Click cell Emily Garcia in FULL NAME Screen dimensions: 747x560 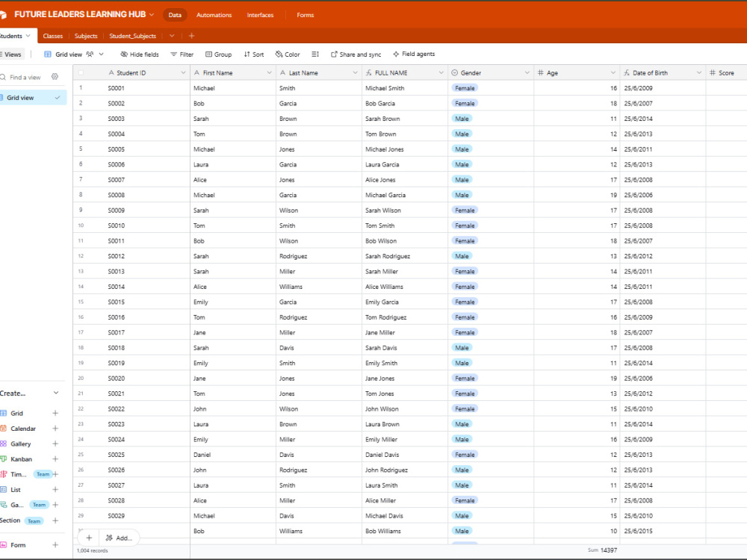[404, 302]
